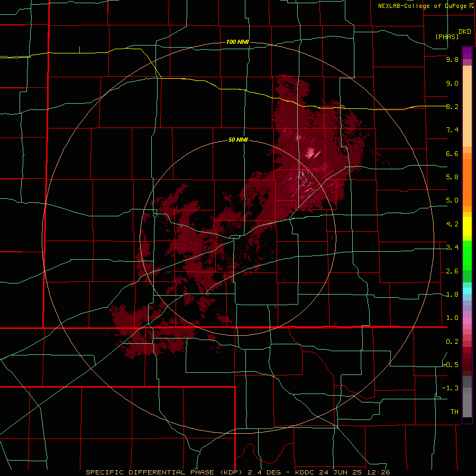
Task: Click the 9.0 value on the color scale
Action: coord(452,83)
